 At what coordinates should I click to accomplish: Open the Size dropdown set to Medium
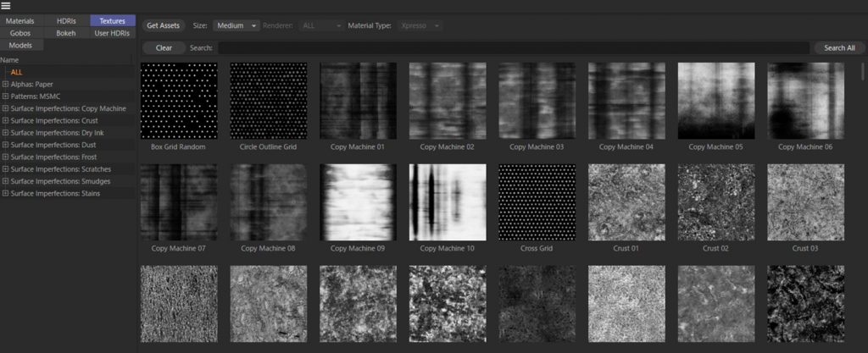[236, 26]
